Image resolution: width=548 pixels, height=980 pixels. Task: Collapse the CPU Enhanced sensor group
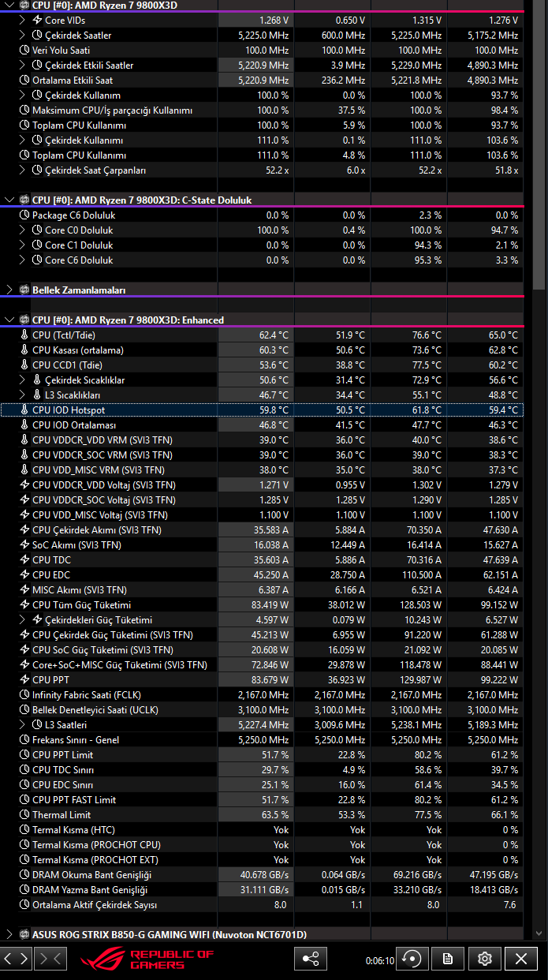(x=9, y=320)
